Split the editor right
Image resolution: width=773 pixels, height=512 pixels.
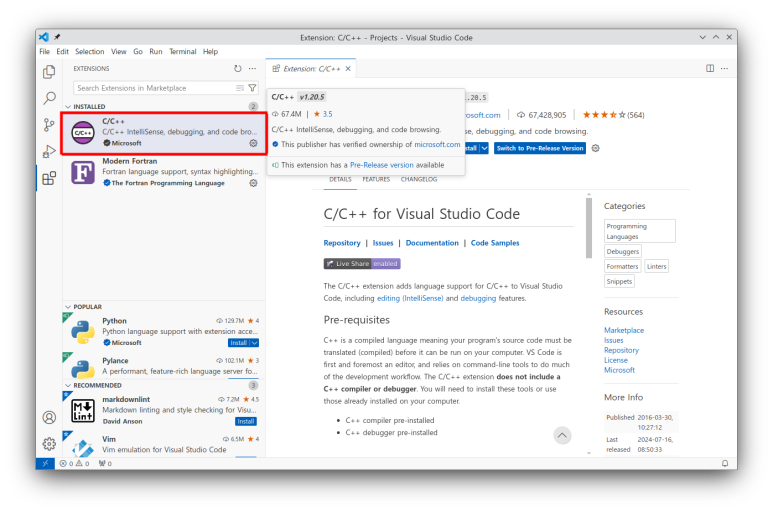710,68
